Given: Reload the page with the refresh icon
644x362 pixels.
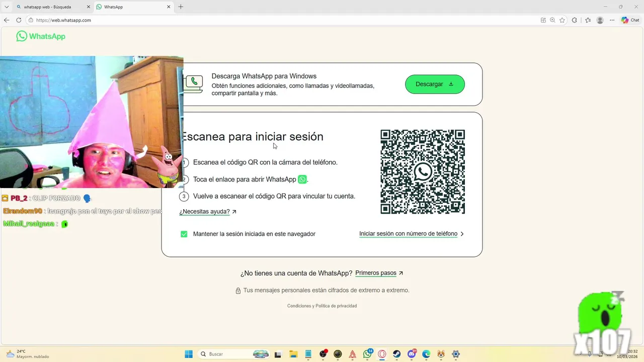Looking at the screenshot, I should pyautogui.click(x=19, y=20).
